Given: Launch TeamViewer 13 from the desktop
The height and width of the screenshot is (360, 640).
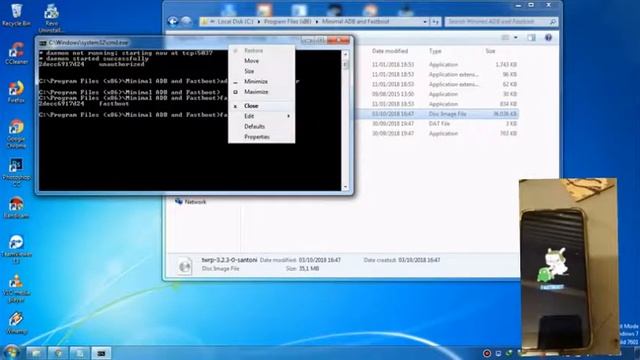Looking at the screenshot, I should 16,249.
